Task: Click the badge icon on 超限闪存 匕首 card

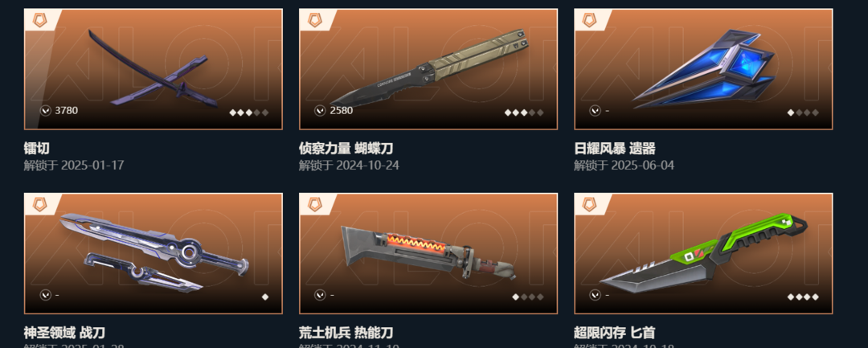Action: [x=590, y=205]
